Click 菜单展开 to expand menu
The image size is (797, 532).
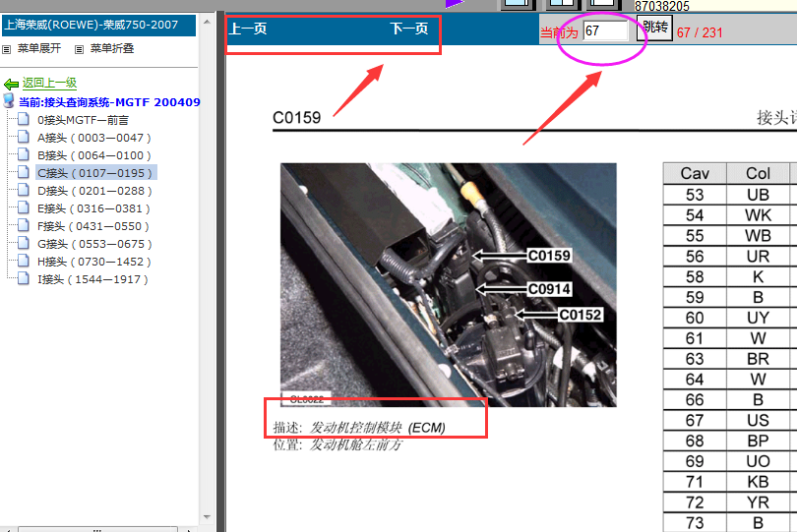[x=39, y=48]
